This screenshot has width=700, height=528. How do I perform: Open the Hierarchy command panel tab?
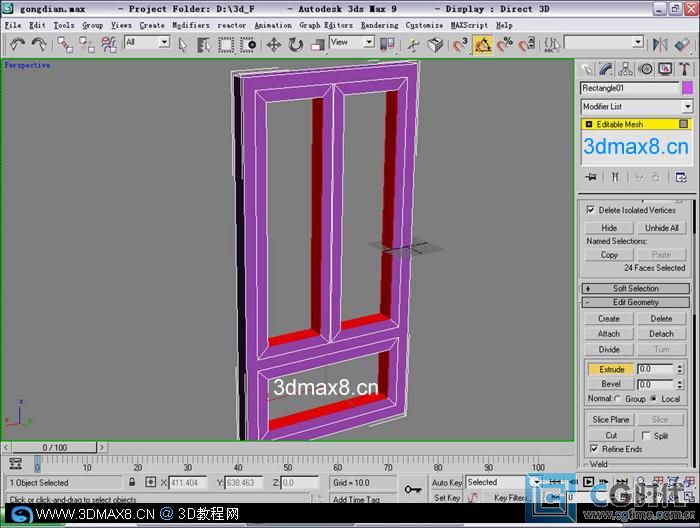point(625,69)
